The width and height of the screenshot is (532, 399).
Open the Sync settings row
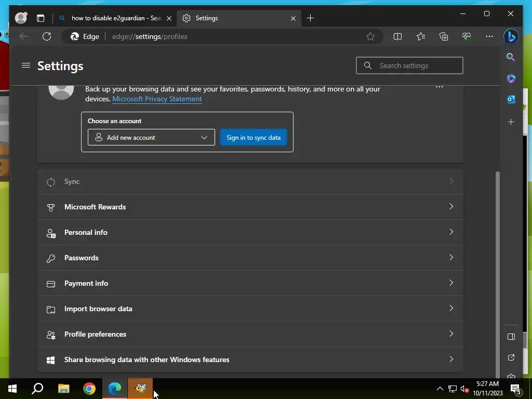pyautogui.click(x=250, y=181)
